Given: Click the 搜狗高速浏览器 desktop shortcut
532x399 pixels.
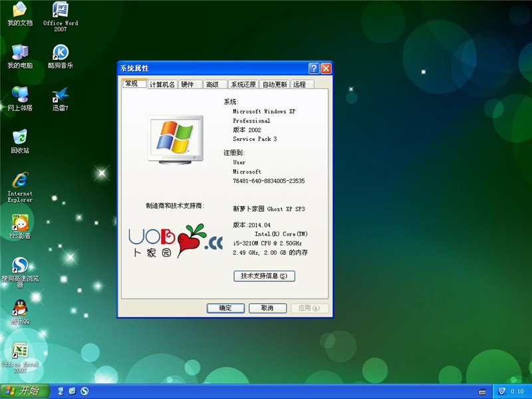Looking at the screenshot, I should tap(20, 272).
